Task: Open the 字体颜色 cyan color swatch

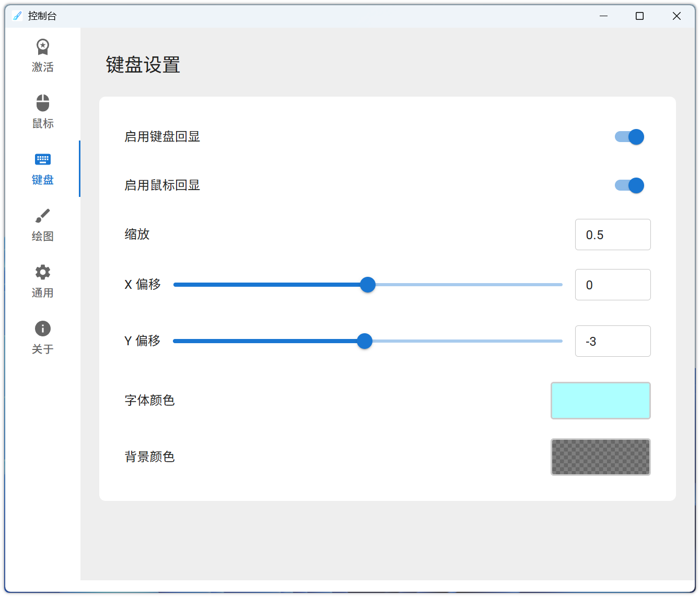Action: tap(600, 401)
